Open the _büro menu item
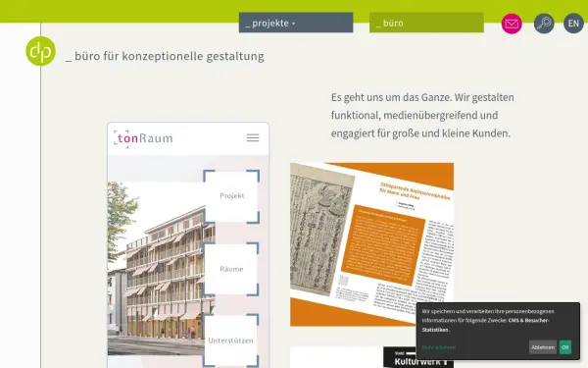The width and height of the screenshot is (588, 368). tap(426, 23)
